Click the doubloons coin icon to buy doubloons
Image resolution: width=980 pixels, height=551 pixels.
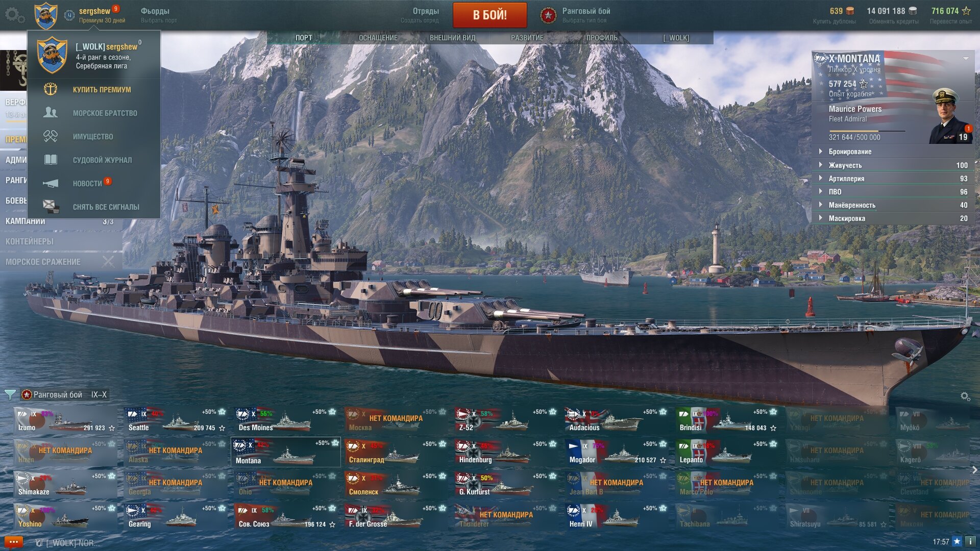click(850, 11)
